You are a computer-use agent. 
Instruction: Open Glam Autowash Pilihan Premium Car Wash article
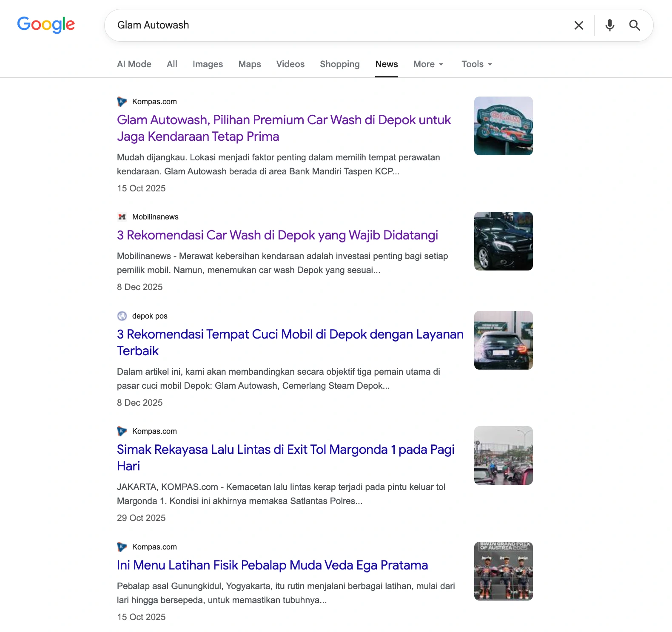284,128
